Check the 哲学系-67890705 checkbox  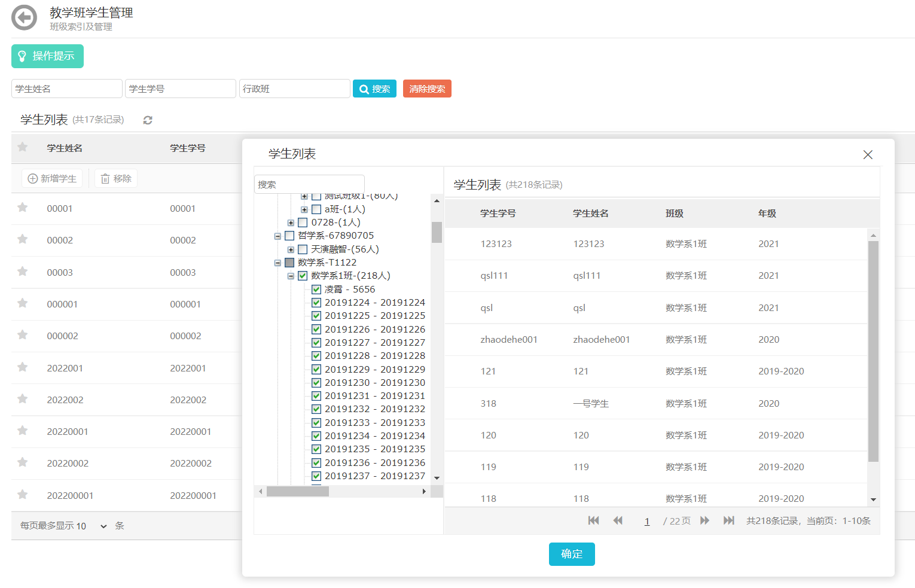tap(289, 236)
